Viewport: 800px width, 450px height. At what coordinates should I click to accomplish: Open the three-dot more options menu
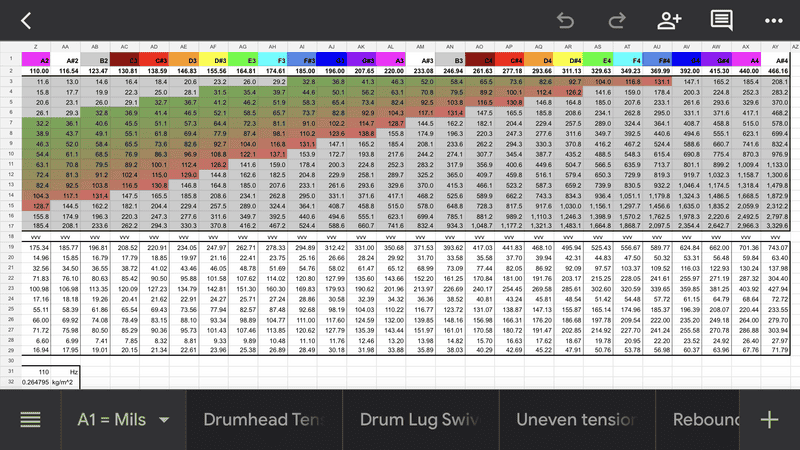773,20
